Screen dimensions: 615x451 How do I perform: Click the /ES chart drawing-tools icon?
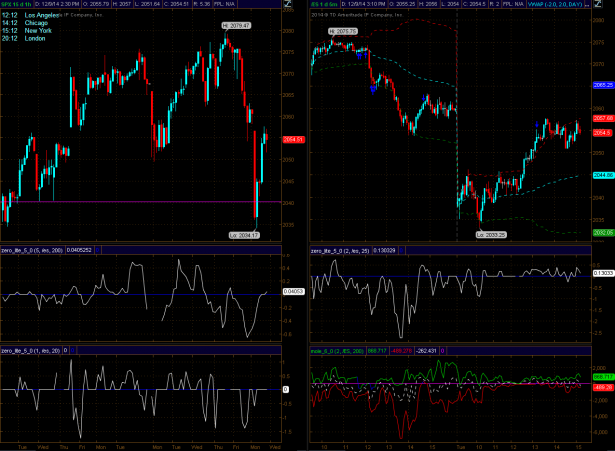click(598, 4)
